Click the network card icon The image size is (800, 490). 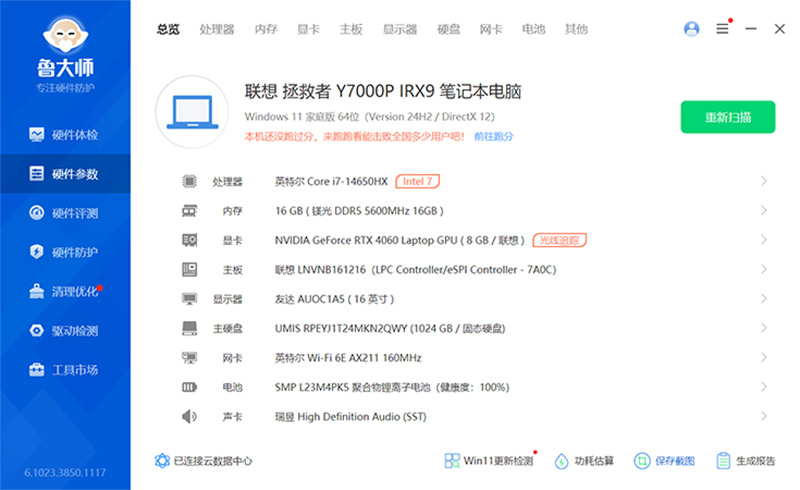click(189, 358)
